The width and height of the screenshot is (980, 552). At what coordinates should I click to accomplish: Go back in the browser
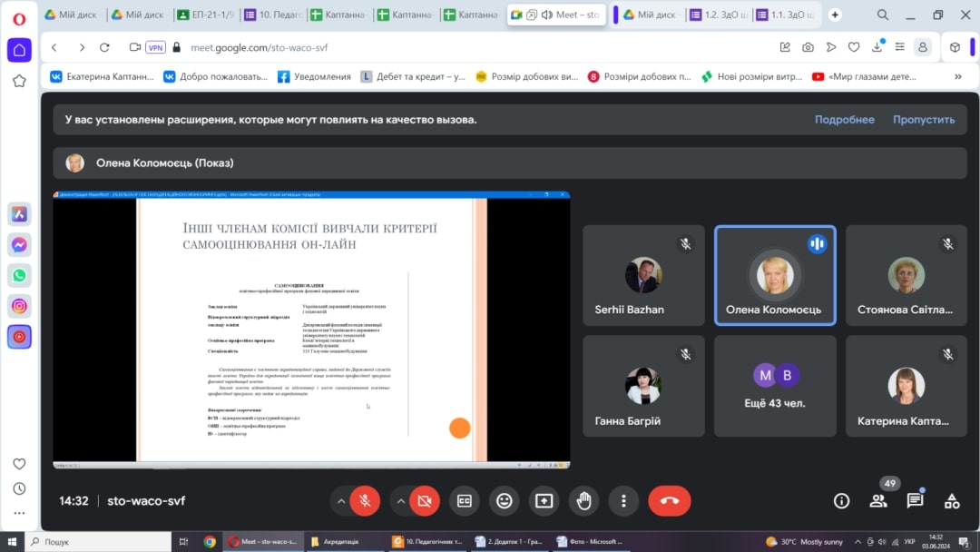pyautogui.click(x=55, y=47)
